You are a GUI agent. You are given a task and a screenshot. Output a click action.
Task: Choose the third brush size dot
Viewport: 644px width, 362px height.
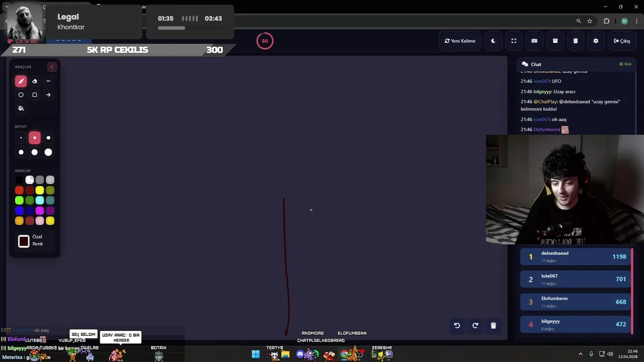(x=48, y=138)
